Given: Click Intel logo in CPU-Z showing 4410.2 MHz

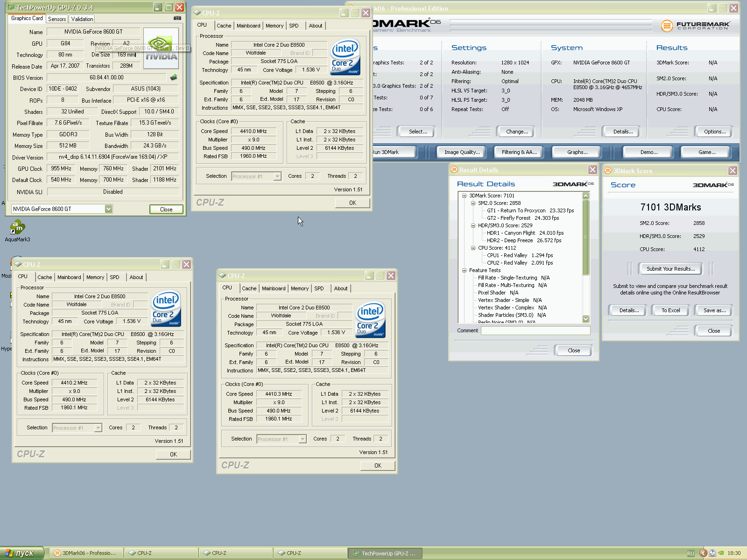Looking at the screenshot, I should tap(166, 309).
